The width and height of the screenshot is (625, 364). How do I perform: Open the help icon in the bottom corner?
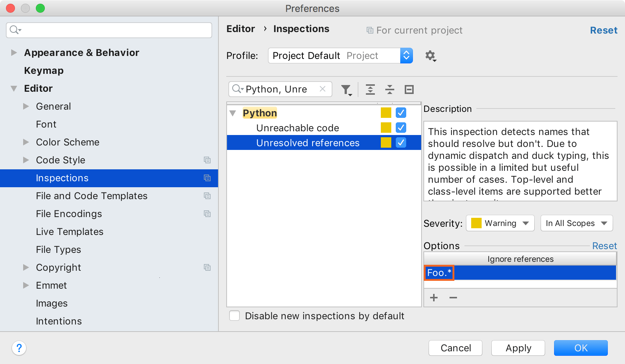coord(19,348)
